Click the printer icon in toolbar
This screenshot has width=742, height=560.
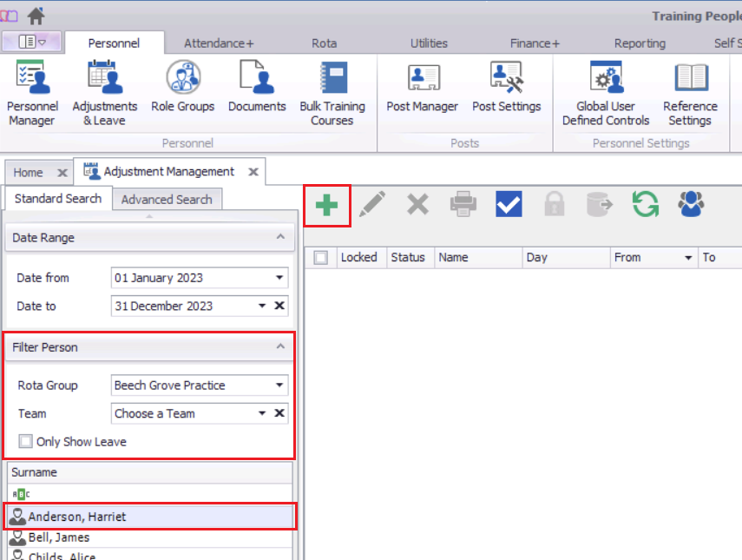tap(463, 205)
